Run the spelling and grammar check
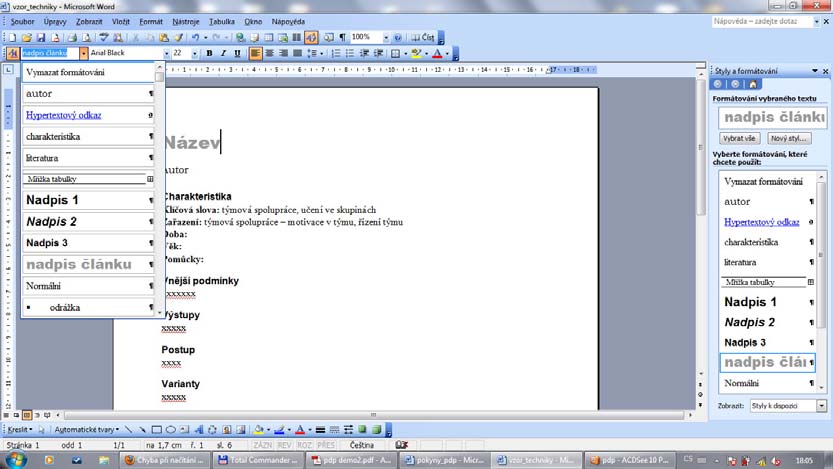The height and width of the screenshot is (469, 833). (x=104, y=37)
